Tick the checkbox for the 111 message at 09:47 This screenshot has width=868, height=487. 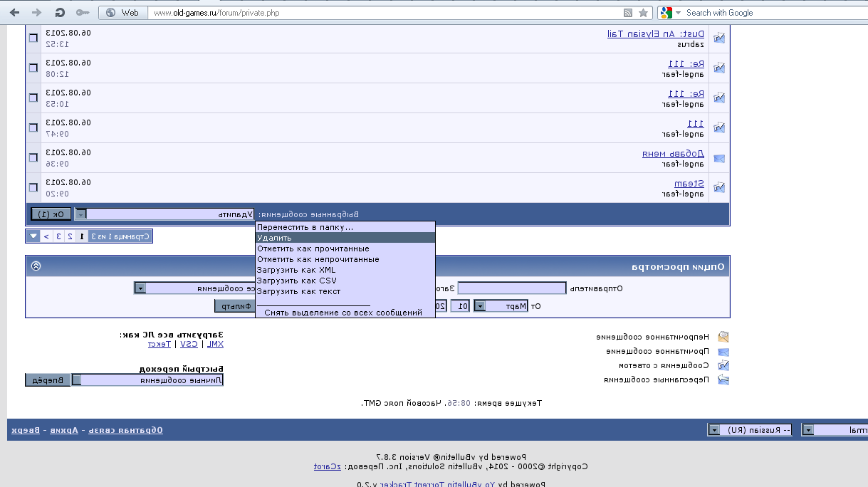point(33,127)
